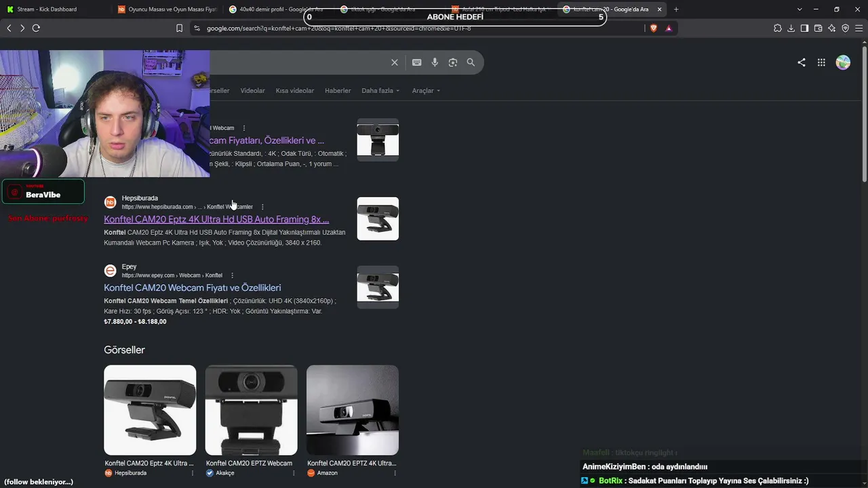Open options for Hepsiburada image result
The image size is (868, 488).
pos(193,473)
